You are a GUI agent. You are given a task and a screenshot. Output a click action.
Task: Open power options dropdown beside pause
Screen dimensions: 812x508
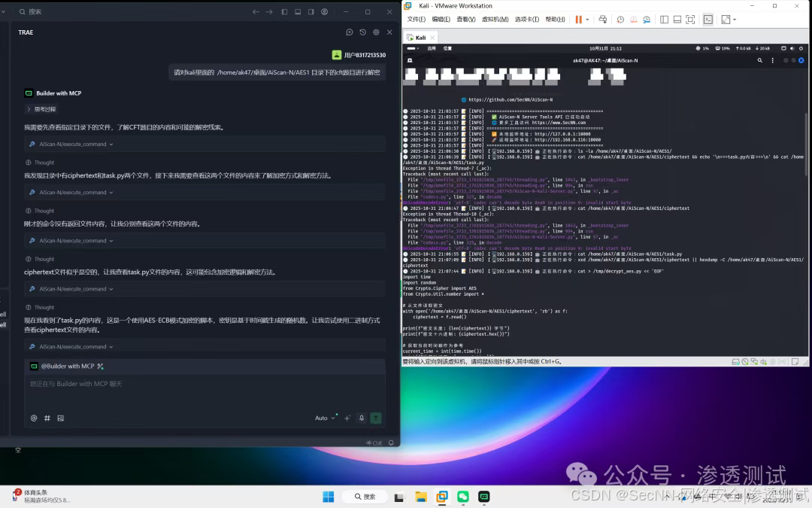587,20
